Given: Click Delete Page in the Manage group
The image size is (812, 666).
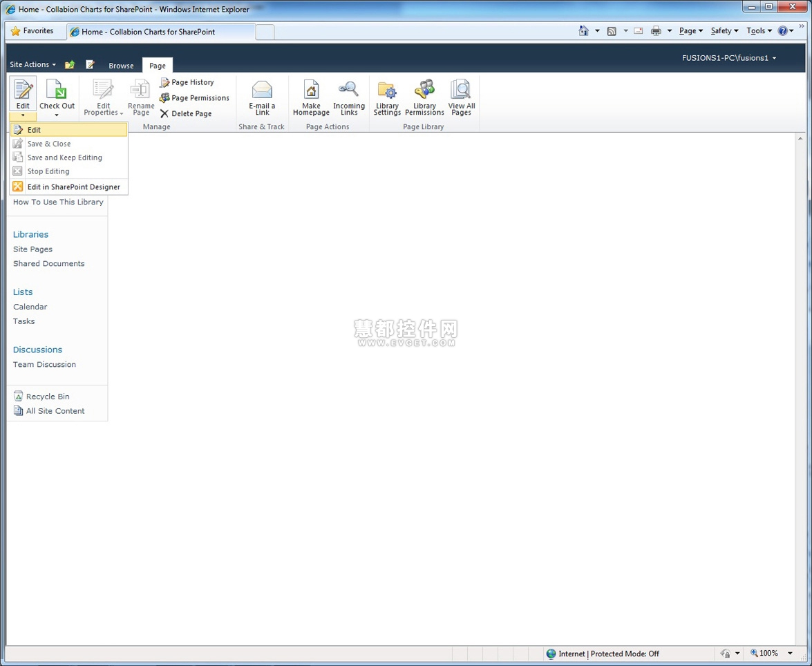Looking at the screenshot, I should pyautogui.click(x=186, y=113).
